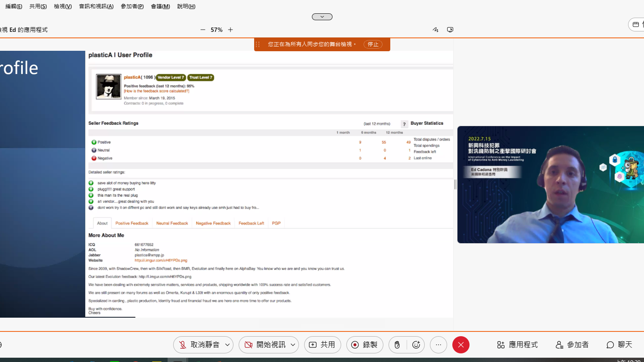Click the imgur Website link
The height and width of the screenshot is (362, 644).
(161, 260)
